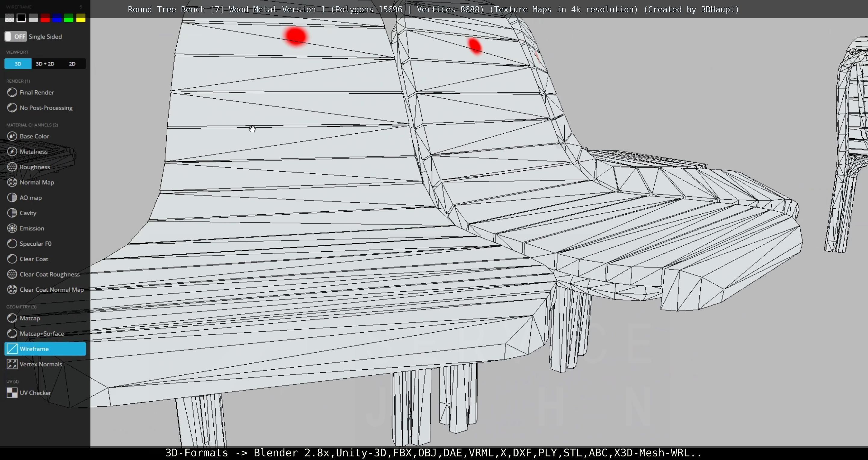Click the Matcap+Surface option
Image resolution: width=868 pixels, height=460 pixels.
tap(42, 333)
